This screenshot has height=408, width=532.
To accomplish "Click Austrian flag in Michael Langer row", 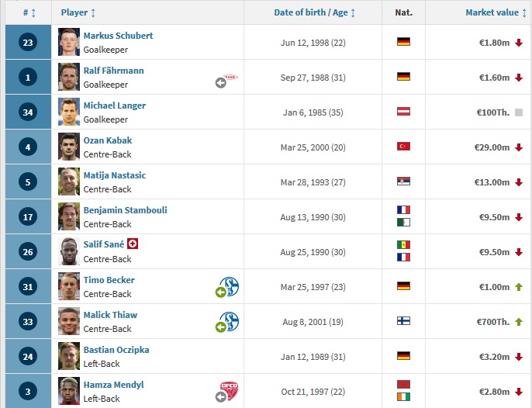I will pyautogui.click(x=402, y=112).
